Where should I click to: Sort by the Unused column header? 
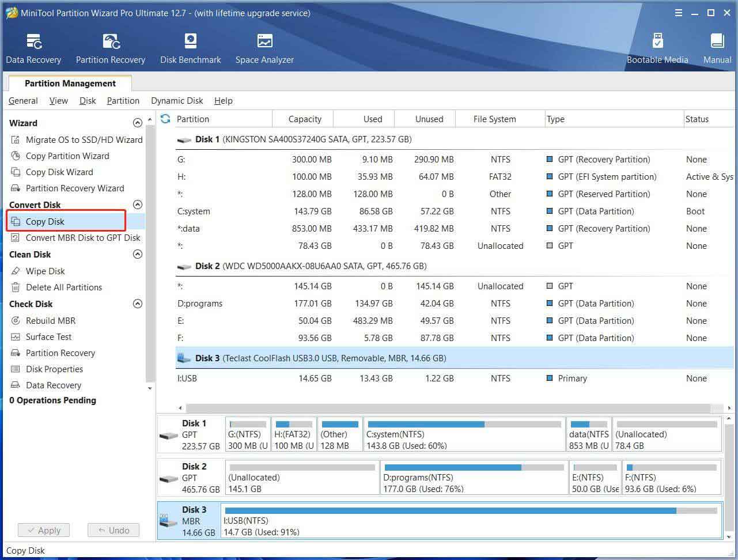(x=425, y=119)
